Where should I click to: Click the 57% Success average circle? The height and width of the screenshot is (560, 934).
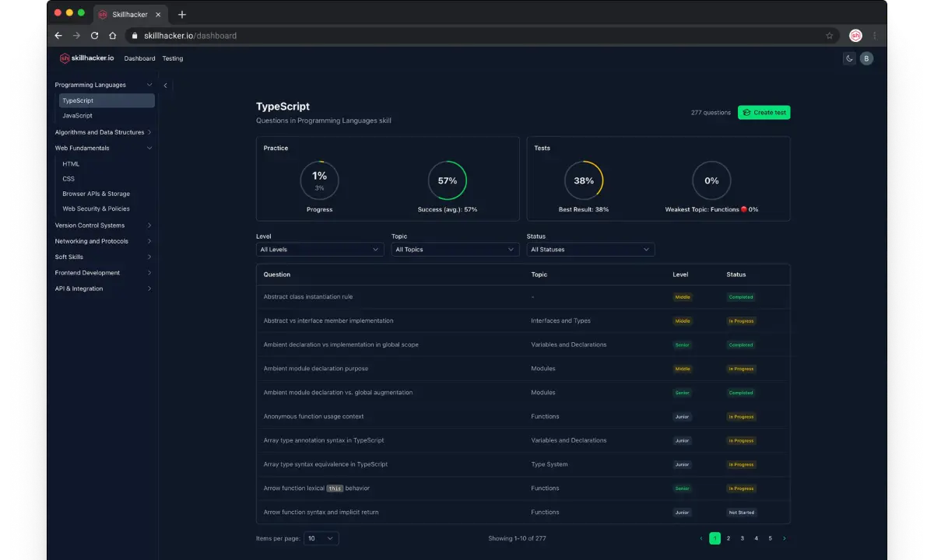pyautogui.click(x=448, y=180)
